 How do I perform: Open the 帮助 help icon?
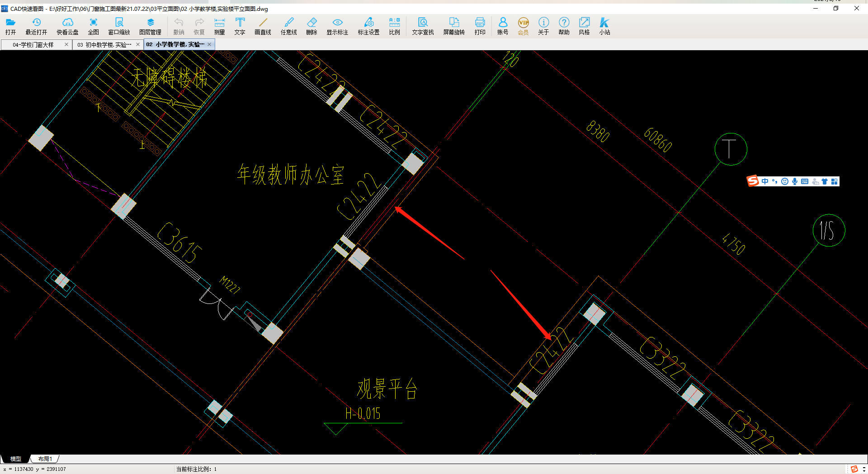[x=564, y=26]
